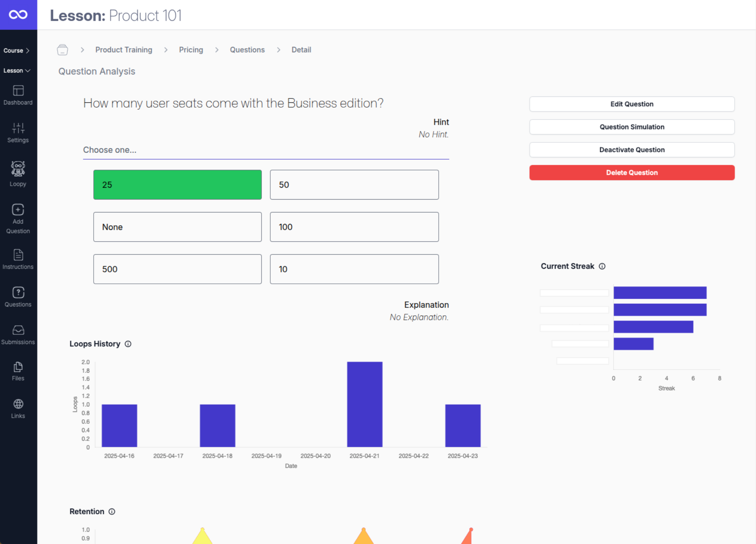The image size is (756, 544).
Task: Click the Links globe icon
Action: pos(17,405)
